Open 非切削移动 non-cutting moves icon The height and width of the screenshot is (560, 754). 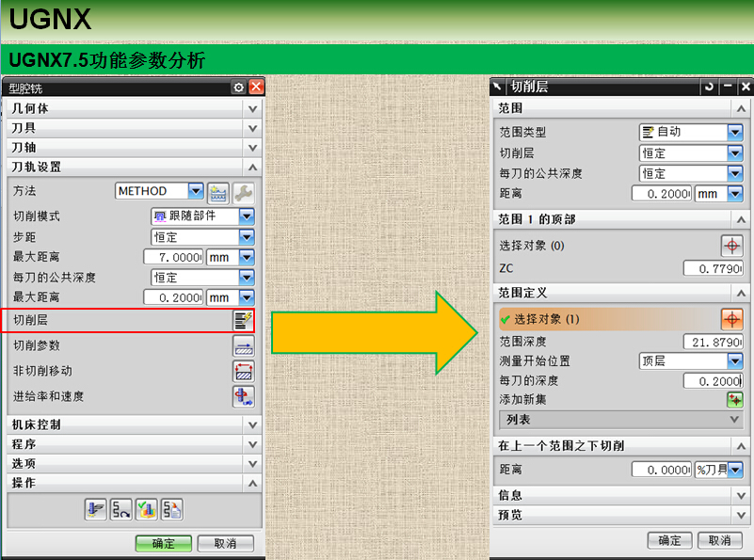point(243,372)
